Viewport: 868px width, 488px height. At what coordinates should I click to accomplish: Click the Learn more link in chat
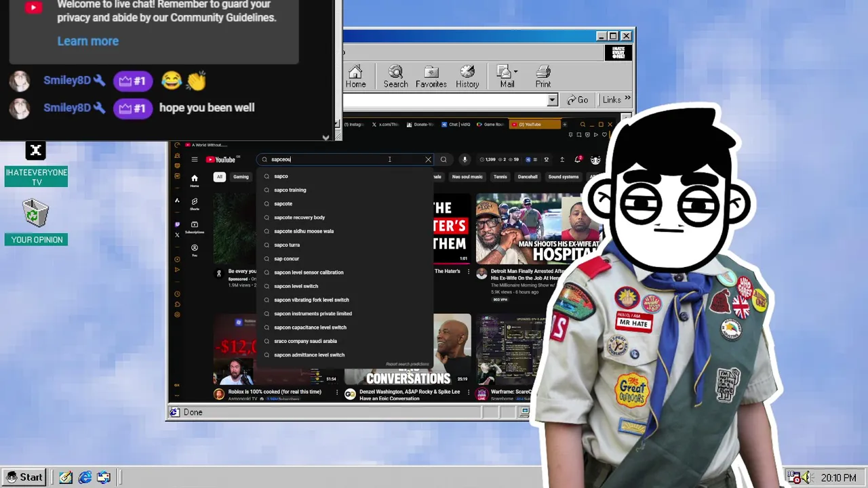click(x=88, y=41)
